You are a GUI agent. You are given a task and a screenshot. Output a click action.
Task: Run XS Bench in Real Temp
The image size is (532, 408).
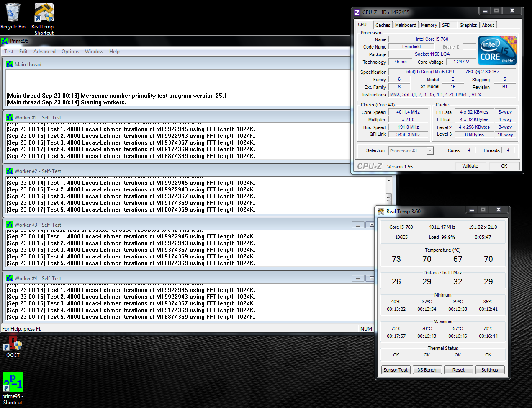(427, 369)
